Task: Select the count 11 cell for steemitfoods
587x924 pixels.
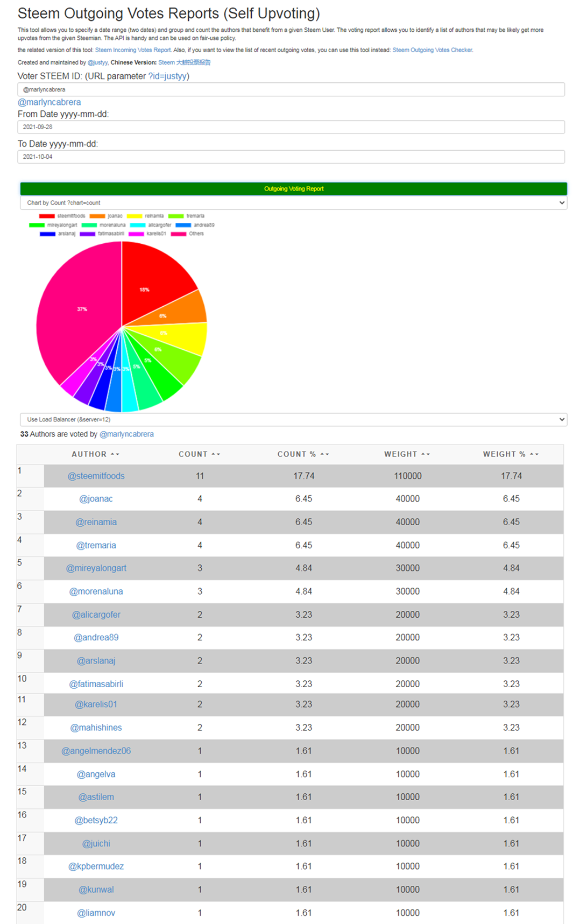Action: click(x=200, y=476)
